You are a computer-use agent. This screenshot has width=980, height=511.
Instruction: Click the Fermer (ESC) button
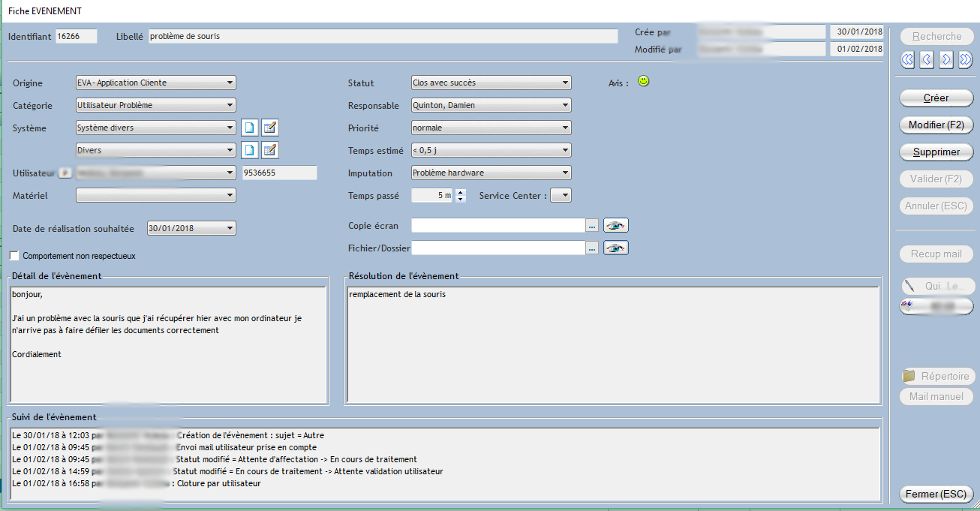(x=936, y=494)
